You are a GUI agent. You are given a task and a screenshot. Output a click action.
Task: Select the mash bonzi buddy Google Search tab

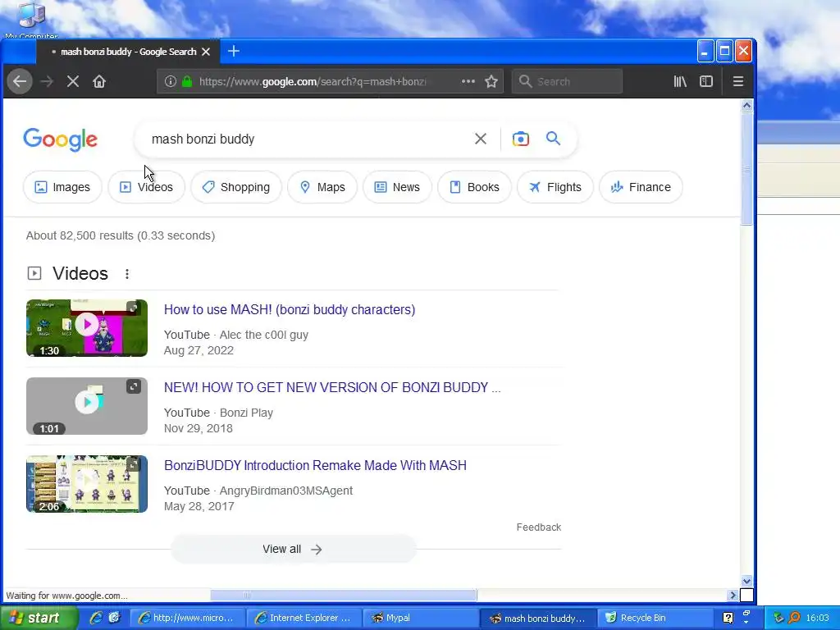point(127,52)
